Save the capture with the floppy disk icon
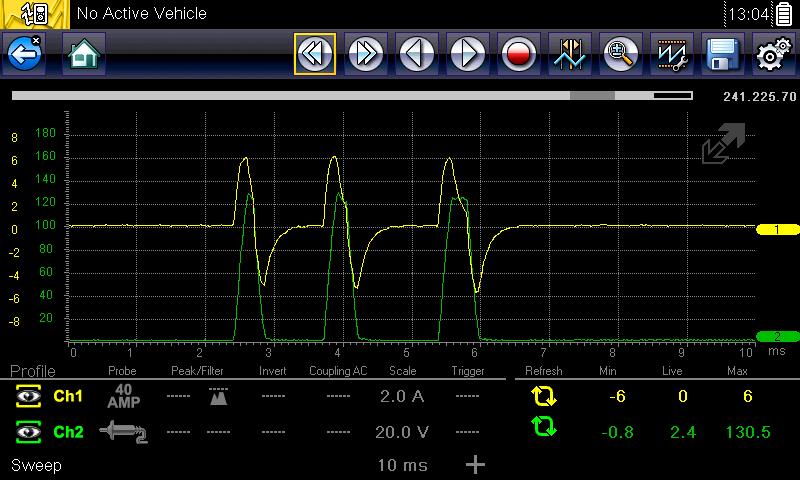Image resolution: width=800 pixels, height=480 pixels. click(722, 54)
